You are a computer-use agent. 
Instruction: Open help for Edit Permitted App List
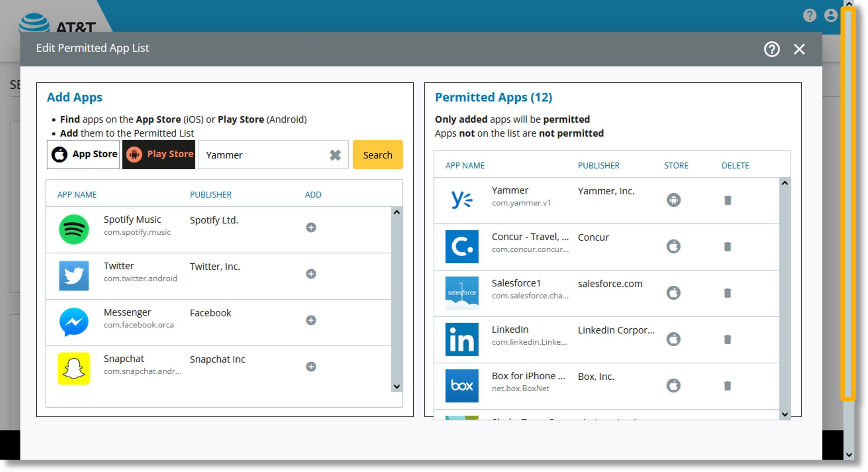tap(772, 49)
